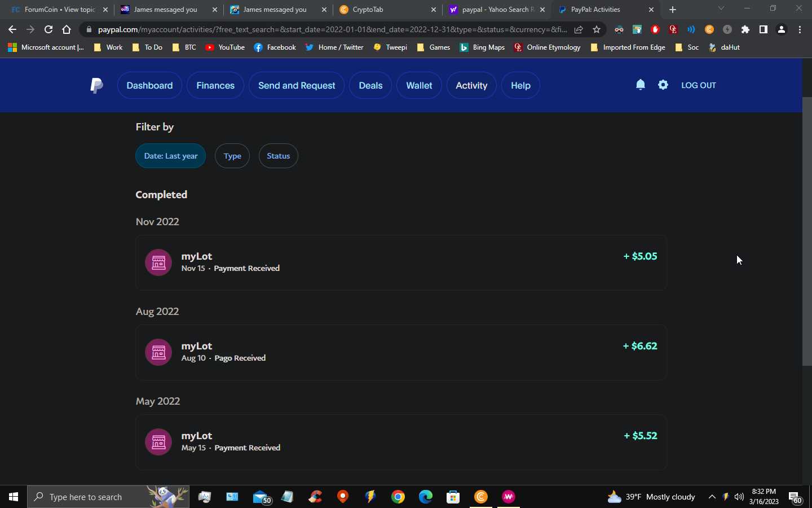The height and width of the screenshot is (508, 812).
Task: Click the myLot May 15 merchant icon
Action: (x=158, y=442)
